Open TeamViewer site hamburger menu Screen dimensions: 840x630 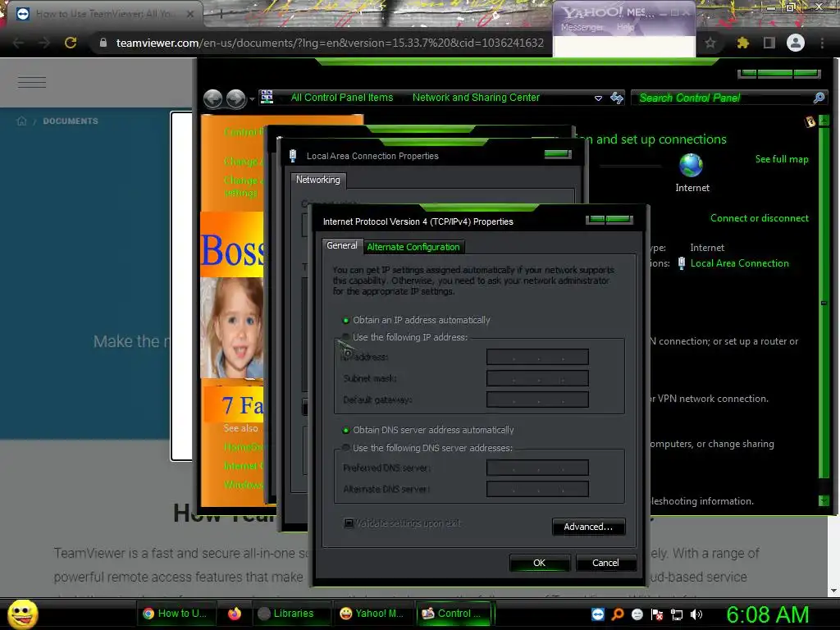tap(32, 82)
